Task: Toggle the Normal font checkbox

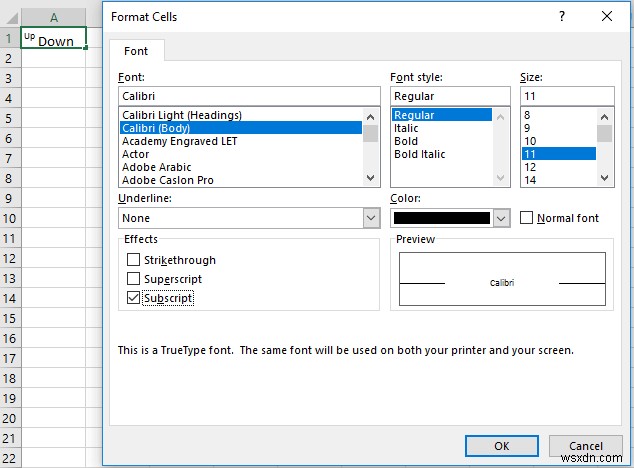Action: point(527,218)
